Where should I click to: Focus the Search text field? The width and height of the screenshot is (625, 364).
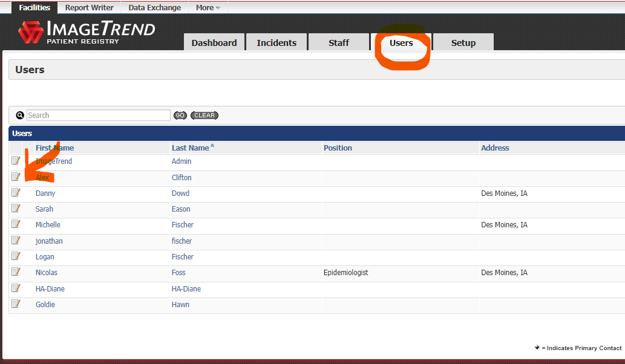[x=98, y=115]
